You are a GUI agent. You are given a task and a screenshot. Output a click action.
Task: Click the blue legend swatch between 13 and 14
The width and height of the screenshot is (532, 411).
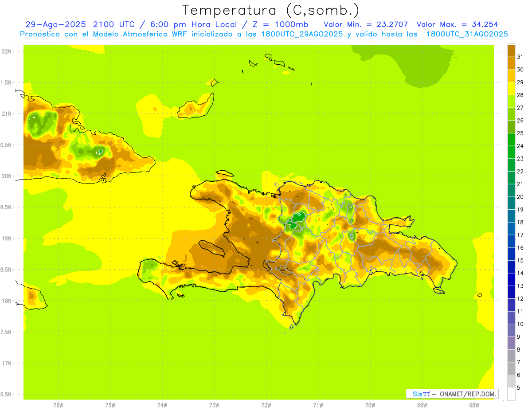(511, 279)
